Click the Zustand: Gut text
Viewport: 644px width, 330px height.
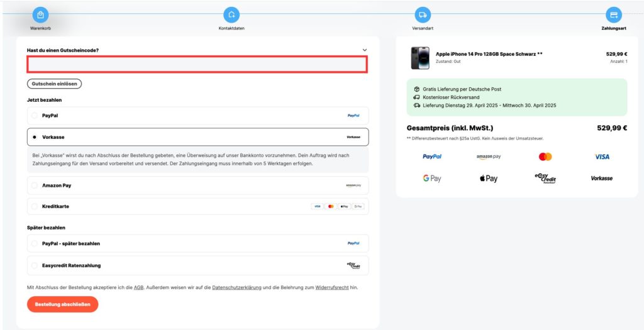(448, 61)
